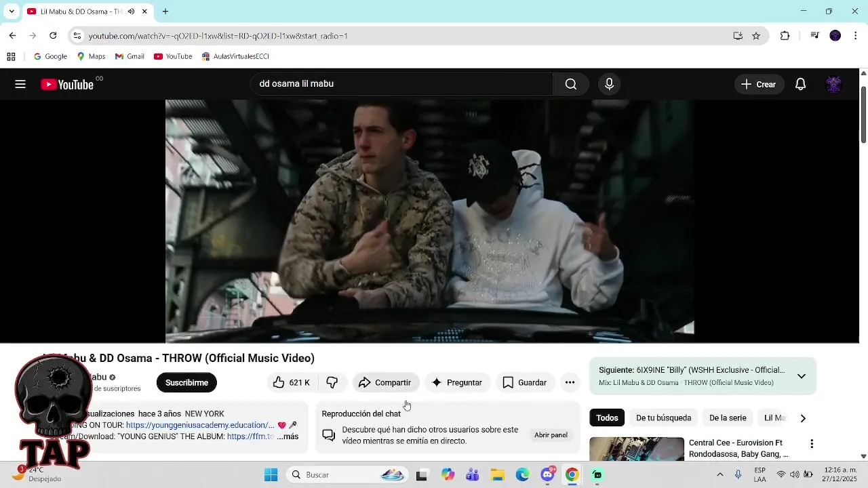Open the YouTube account avatar menu
868x488 pixels.
833,84
